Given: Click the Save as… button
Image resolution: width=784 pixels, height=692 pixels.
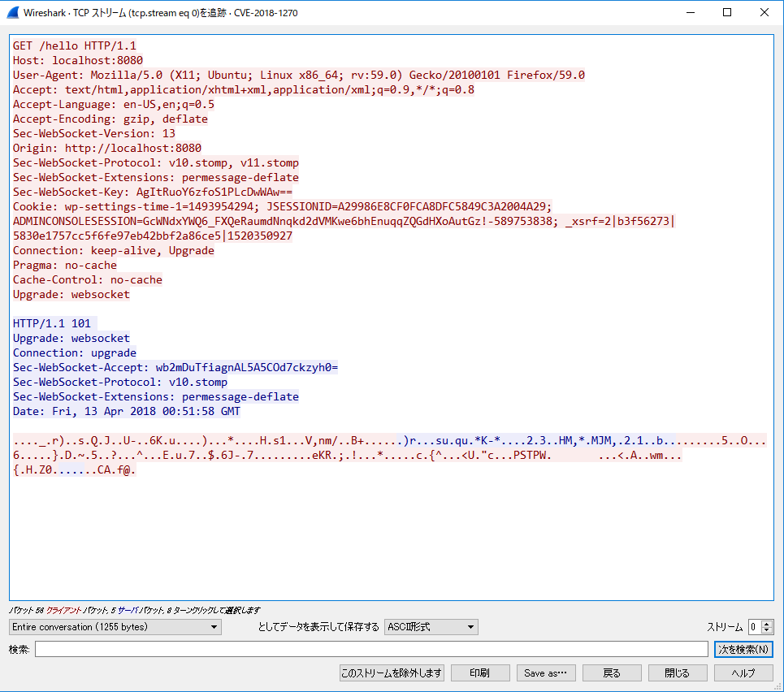Looking at the screenshot, I should [546, 673].
